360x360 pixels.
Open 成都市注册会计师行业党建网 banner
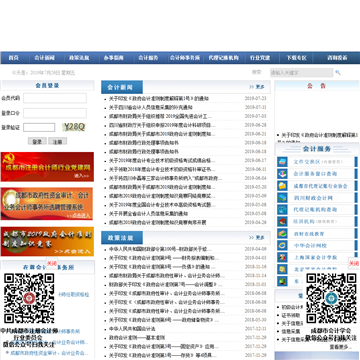[47, 167]
